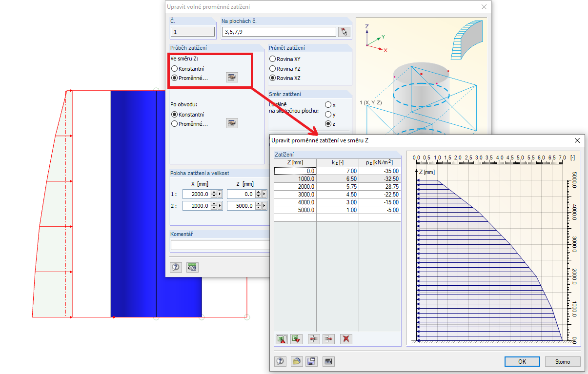This screenshot has height=374, width=588.
Task: Click the empty row below 5000.0 in table
Action: pos(337,218)
